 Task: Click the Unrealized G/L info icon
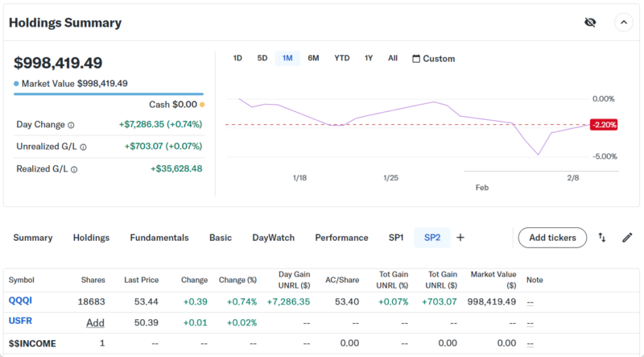tap(83, 147)
